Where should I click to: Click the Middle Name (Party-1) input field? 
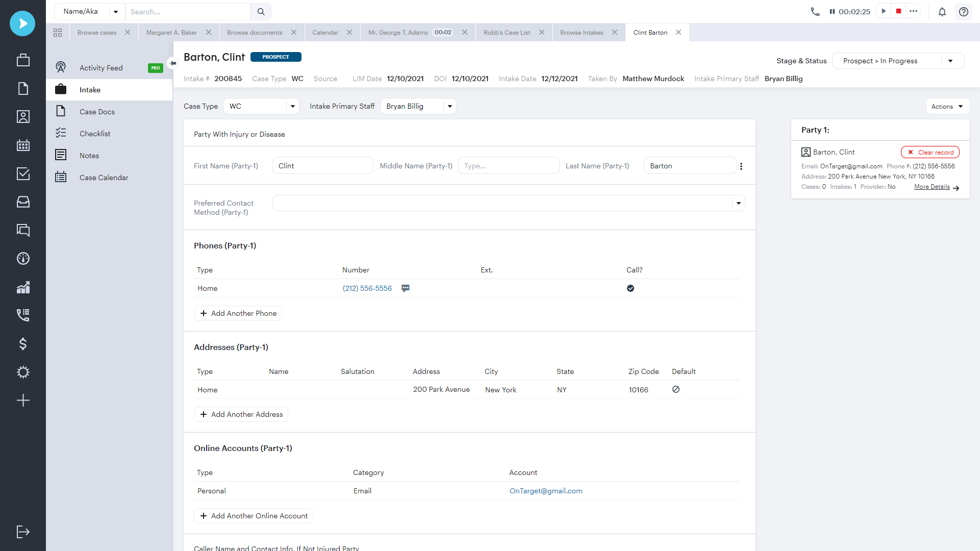508,165
